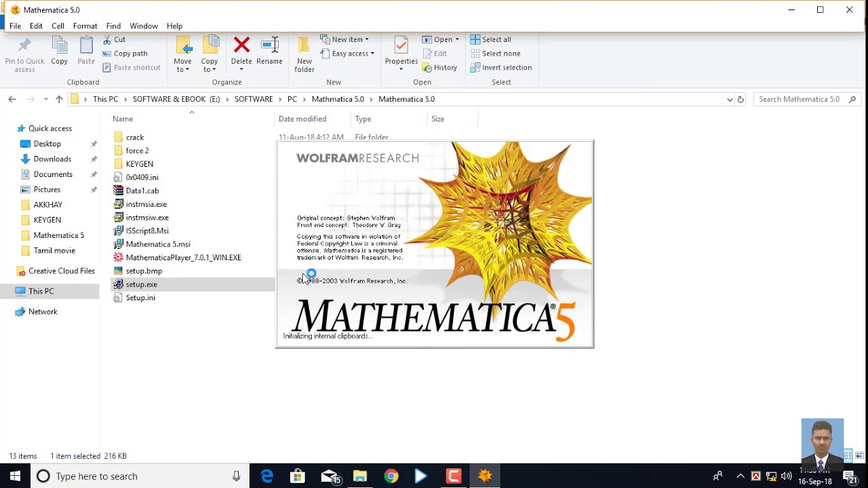Open the Format menu
This screenshot has width=868, height=488.
tap(85, 26)
